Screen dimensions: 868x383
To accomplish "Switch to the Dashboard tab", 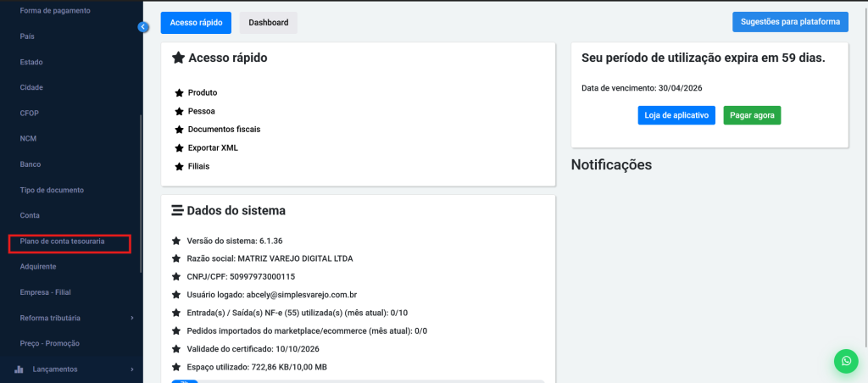I will click(268, 23).
